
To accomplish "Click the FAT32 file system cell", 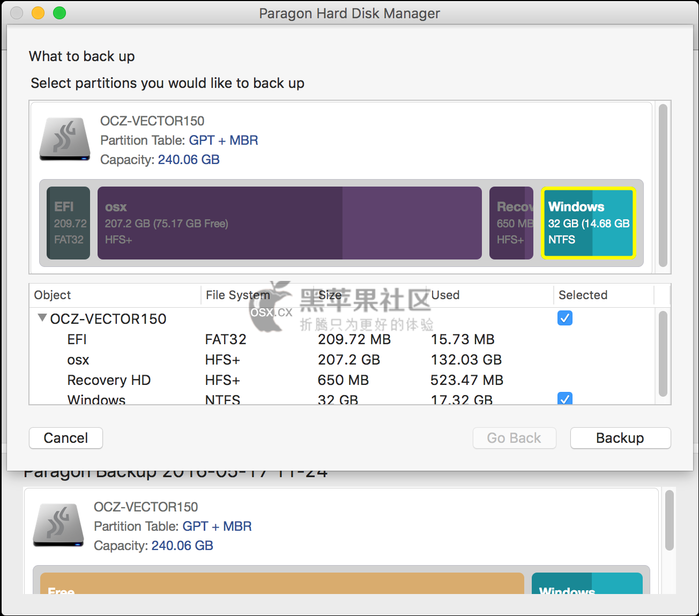I will click(x=226, y=339).
